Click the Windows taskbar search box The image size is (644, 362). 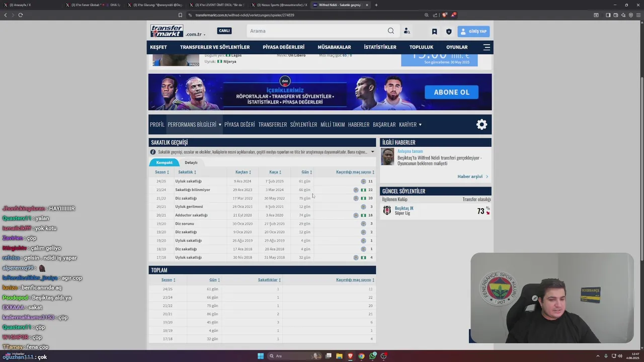coord(295,356)
